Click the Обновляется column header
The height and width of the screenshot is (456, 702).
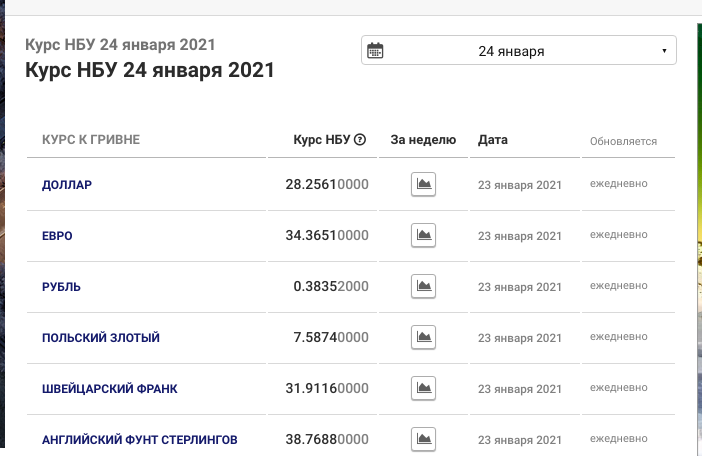(x=623, y=141)
